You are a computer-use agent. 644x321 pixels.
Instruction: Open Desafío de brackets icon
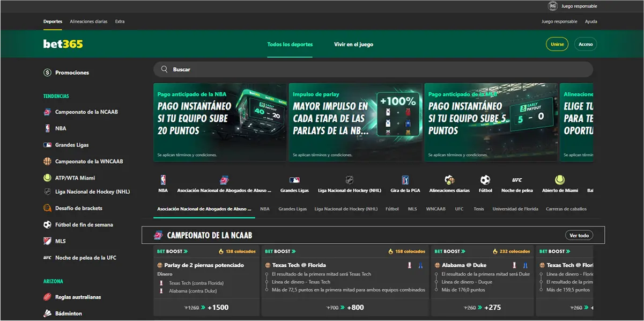click(x=47, y=208)
